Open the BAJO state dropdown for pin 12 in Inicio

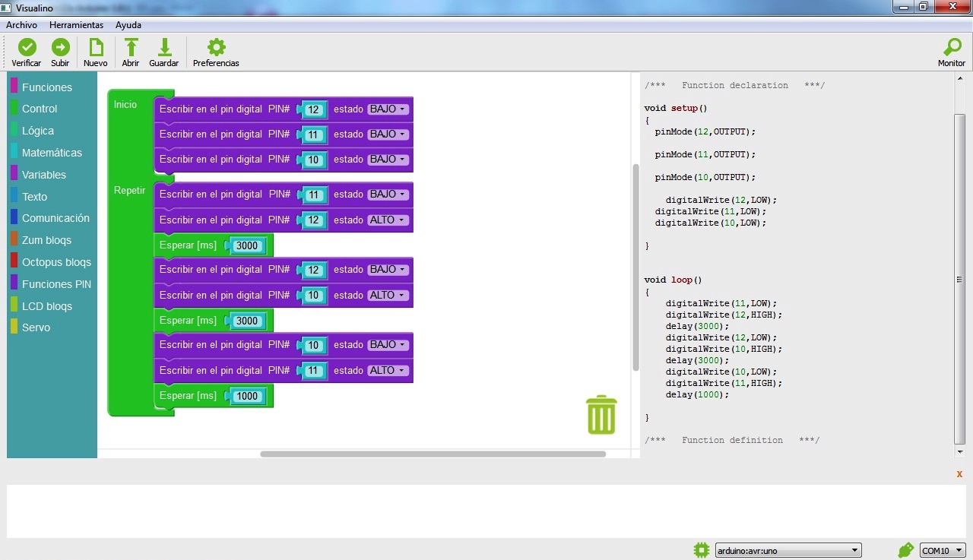388,109
